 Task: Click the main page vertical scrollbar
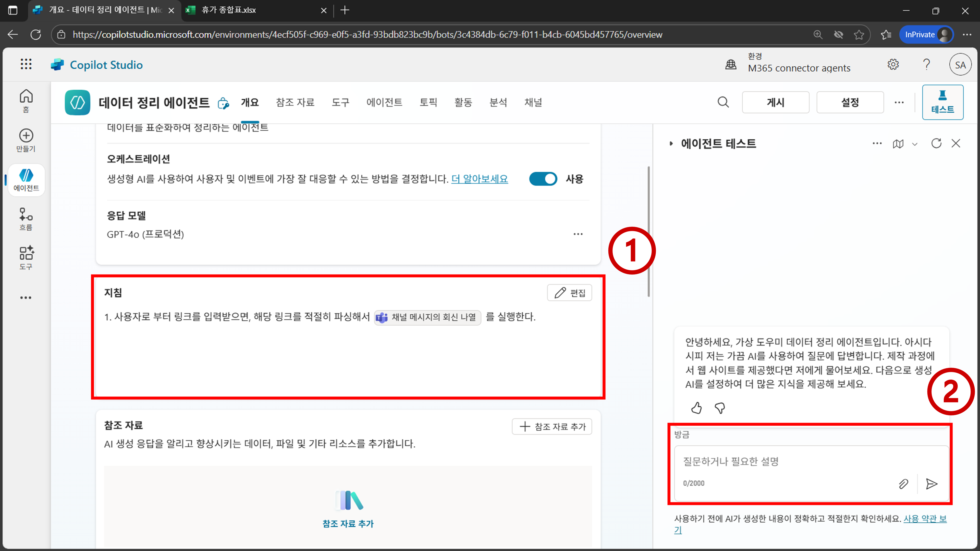pyautogui.click(x=648, y=232)
